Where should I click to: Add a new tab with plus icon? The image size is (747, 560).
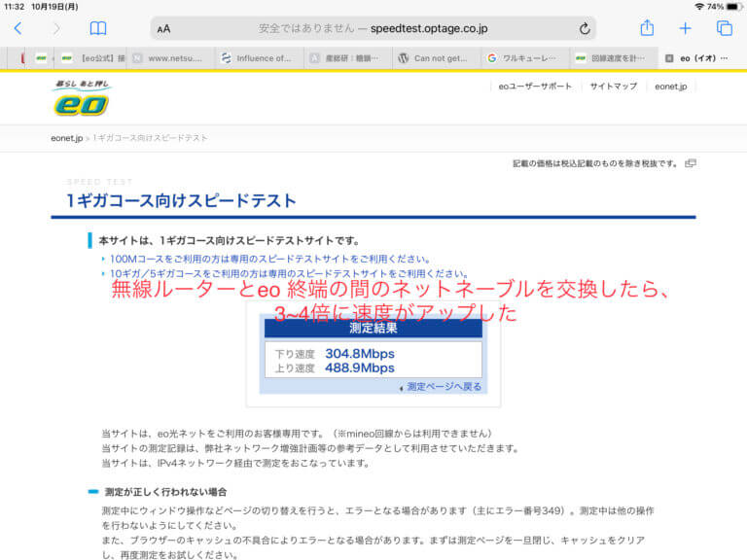click(685, 28)
